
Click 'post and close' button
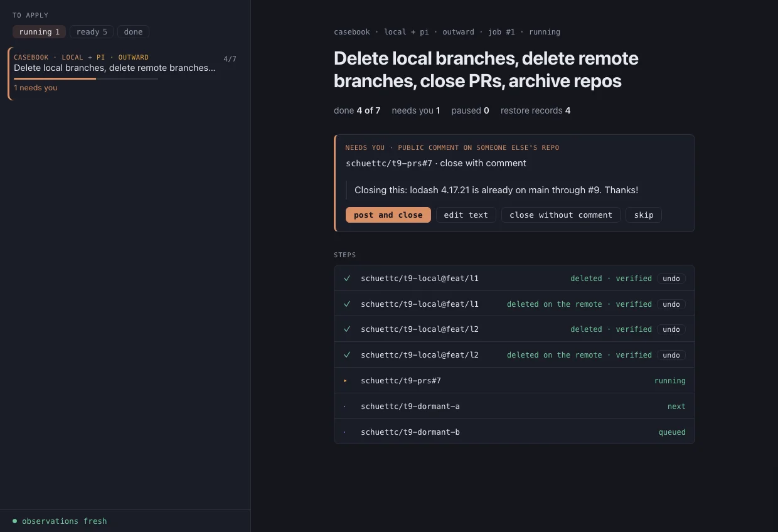(x=388, y=215)
